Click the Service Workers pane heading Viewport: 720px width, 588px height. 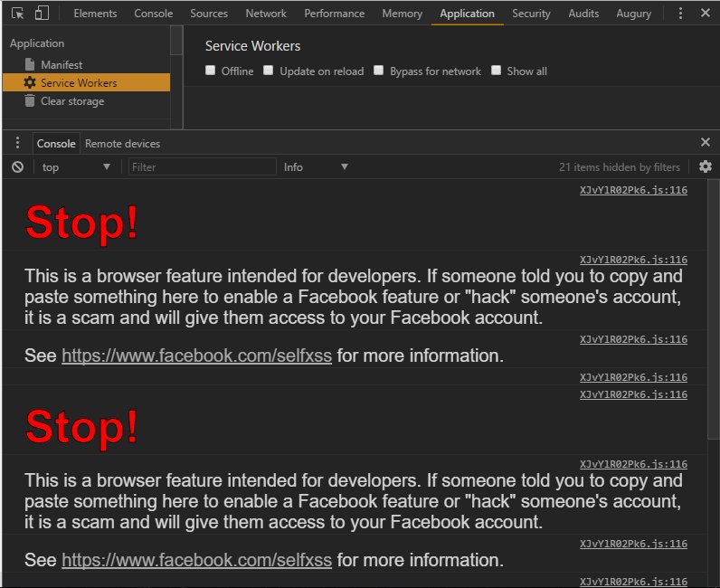click(x=252, y=46)
